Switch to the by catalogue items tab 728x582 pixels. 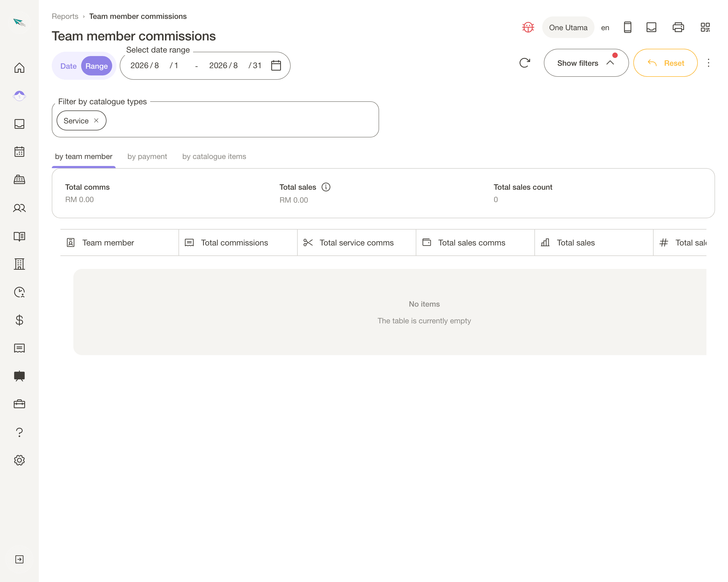(x=214, y=157)
